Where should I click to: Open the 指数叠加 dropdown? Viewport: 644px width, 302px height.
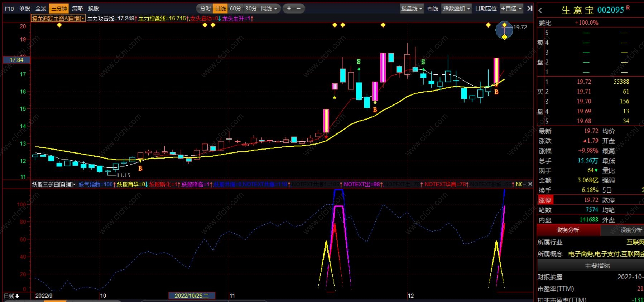coord(457,8)
